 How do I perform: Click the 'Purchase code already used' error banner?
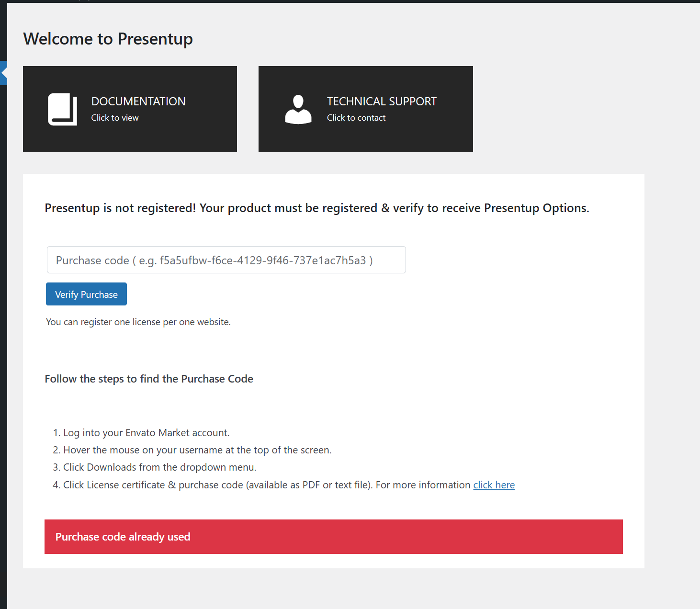point(333,537)
